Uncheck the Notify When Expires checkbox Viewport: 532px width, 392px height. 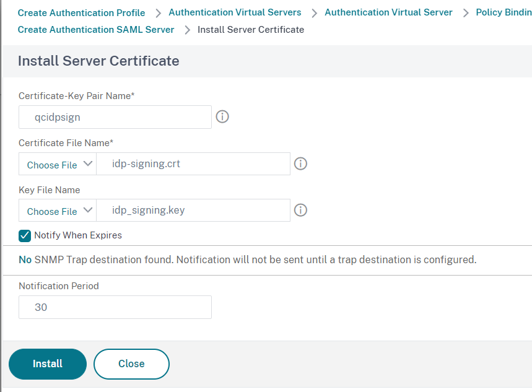point(24,235)
